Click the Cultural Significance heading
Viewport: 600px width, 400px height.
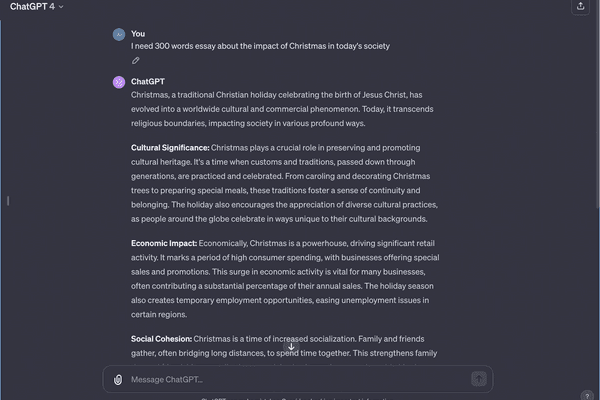(170, 147)
